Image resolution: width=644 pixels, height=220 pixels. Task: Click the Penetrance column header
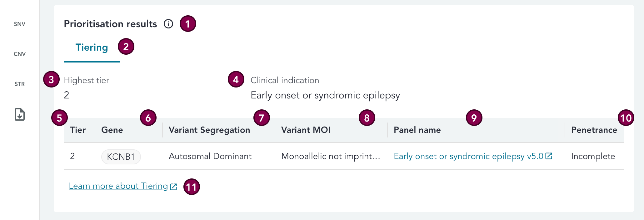(594, 130)
